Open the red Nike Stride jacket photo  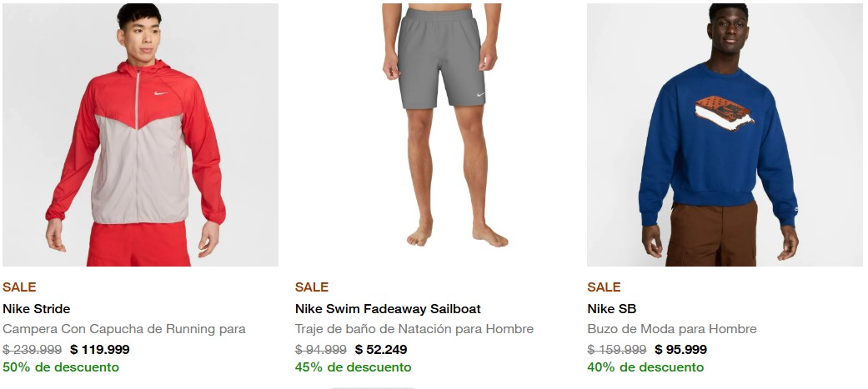point(140,135)
